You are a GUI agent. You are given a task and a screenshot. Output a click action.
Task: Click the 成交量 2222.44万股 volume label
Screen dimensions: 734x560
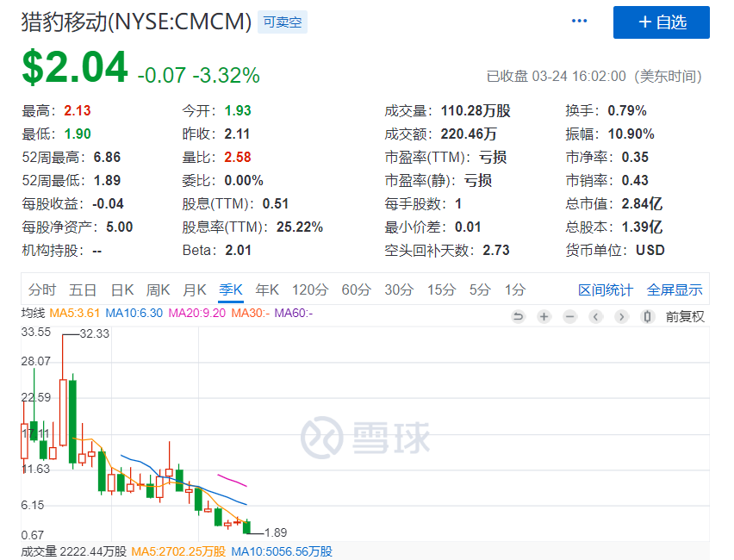click(74, 551)
